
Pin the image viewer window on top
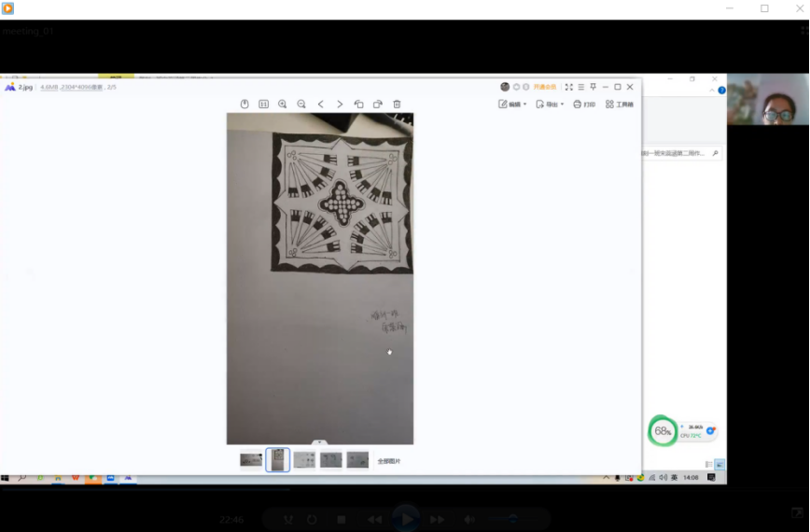[x=593, y=87]
